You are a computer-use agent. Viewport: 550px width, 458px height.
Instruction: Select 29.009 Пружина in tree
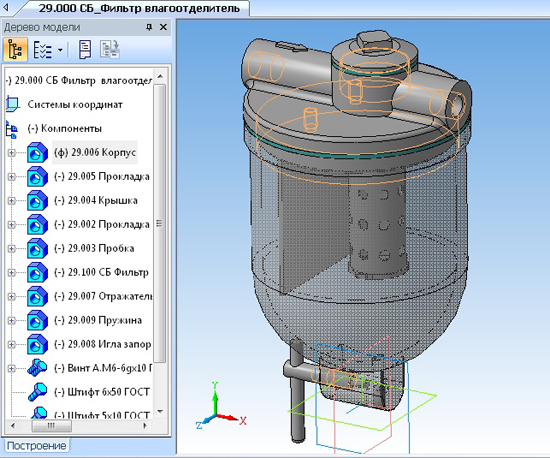[x=98, y=320]
